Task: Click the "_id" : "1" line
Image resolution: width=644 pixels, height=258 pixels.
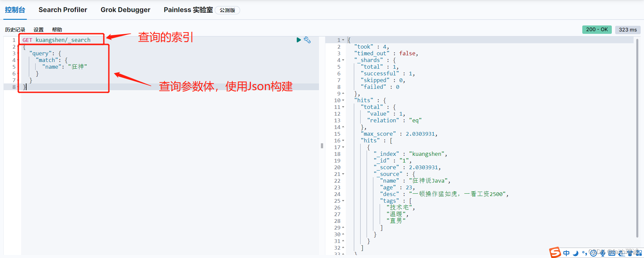Action: coord(392,160)
